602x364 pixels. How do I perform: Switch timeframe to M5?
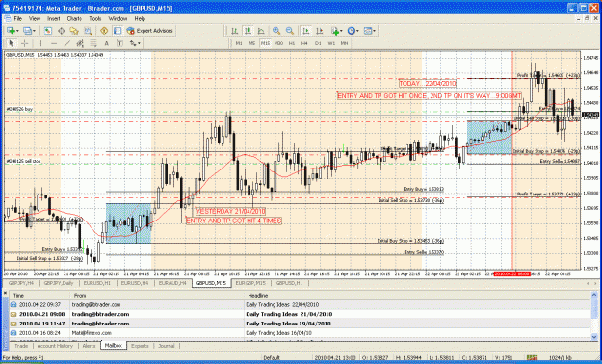[x=251, y=43]
